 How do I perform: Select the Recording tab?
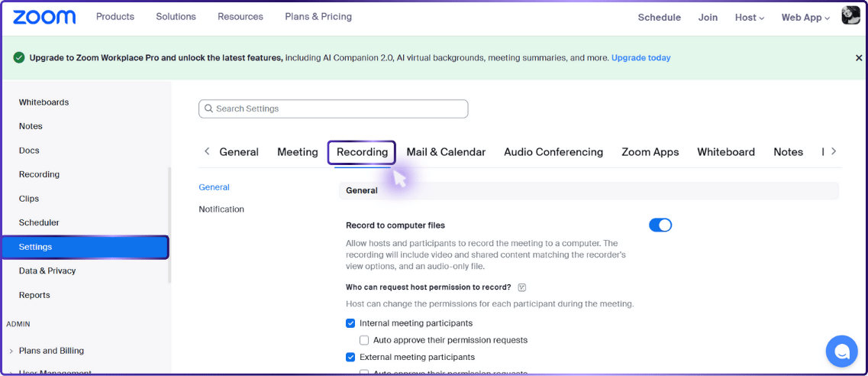pos(362,152)
